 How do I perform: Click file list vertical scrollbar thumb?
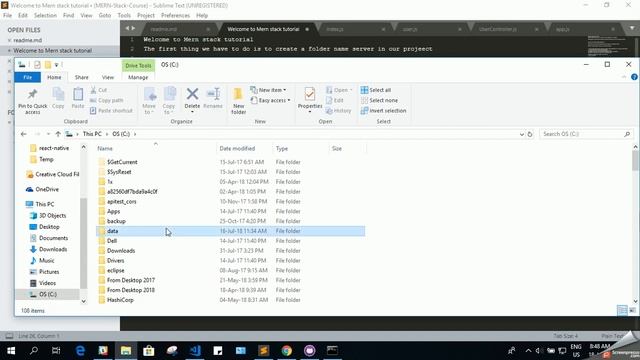(x=635, y=160)
